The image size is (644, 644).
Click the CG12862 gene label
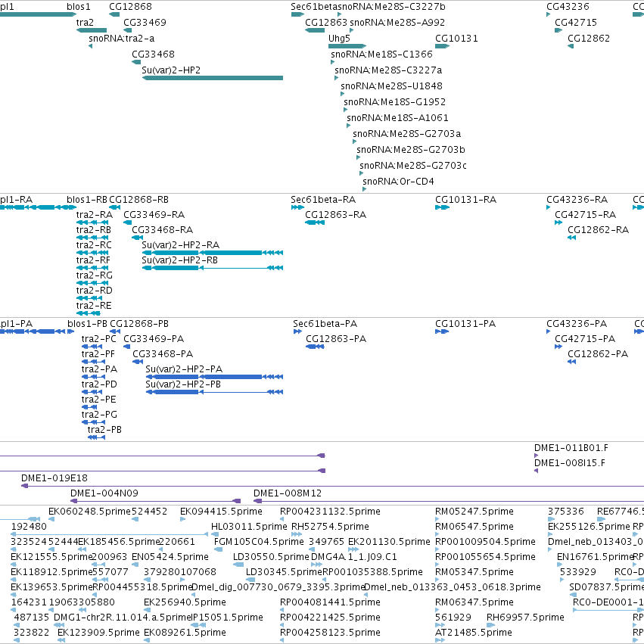coord(589,39)
